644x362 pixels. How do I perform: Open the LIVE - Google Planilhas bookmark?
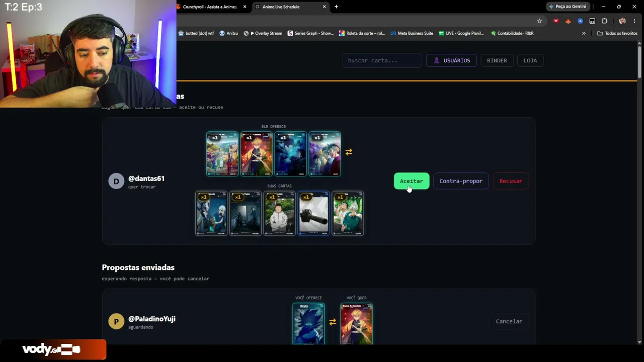(461, 33)
